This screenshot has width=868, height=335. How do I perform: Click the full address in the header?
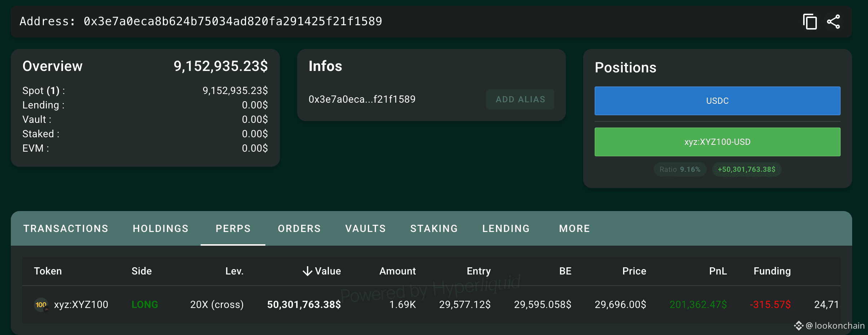(233, 21)
